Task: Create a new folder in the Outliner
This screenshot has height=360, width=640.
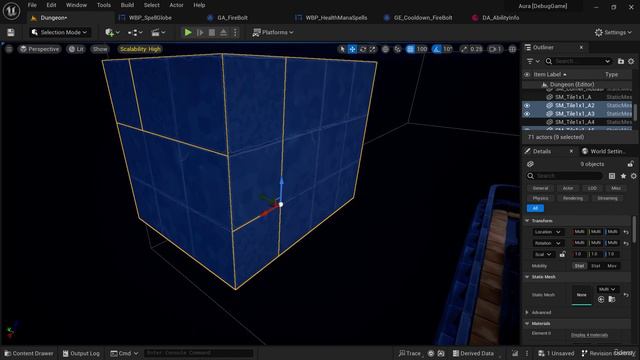Action: (x=621, y=61)
